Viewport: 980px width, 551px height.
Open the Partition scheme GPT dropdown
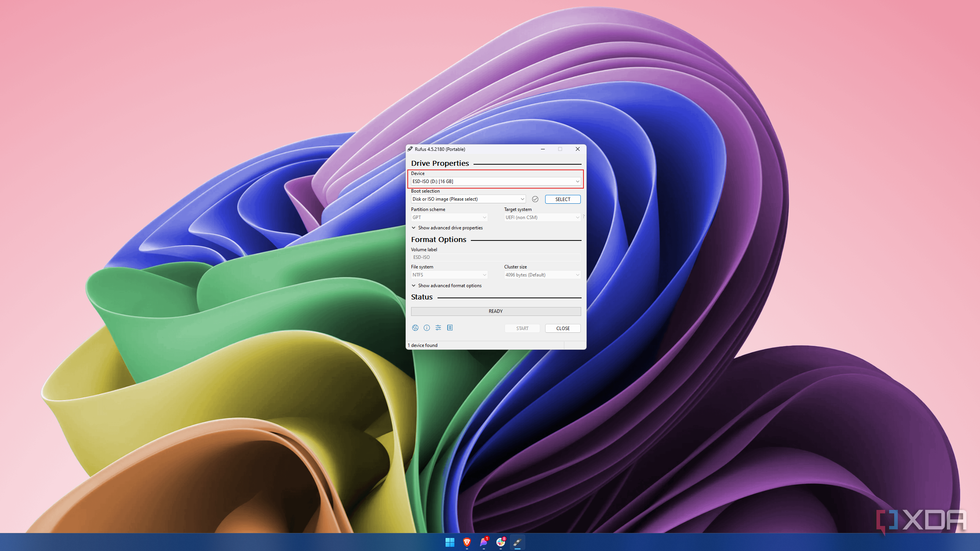pos(449,217)
